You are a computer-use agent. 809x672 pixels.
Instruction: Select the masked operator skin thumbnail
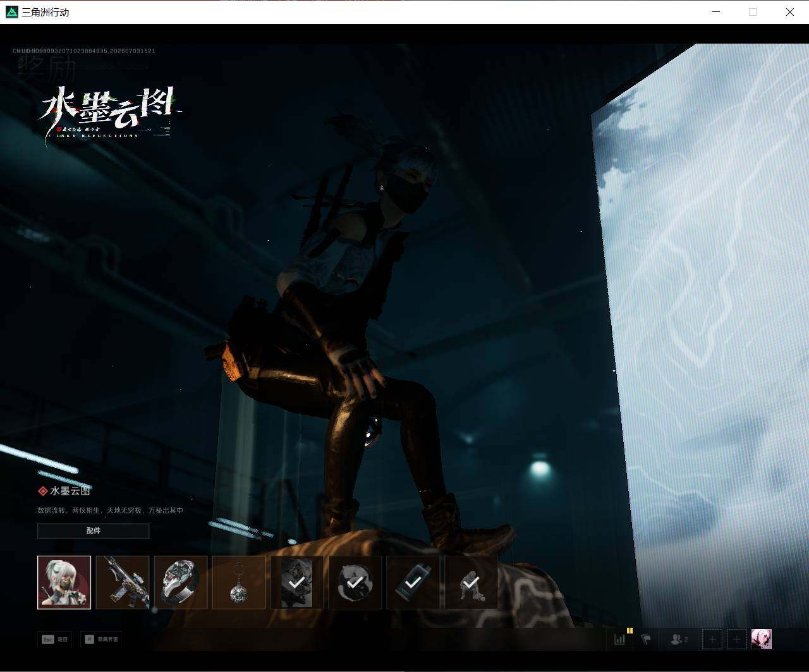click(64, 582)
